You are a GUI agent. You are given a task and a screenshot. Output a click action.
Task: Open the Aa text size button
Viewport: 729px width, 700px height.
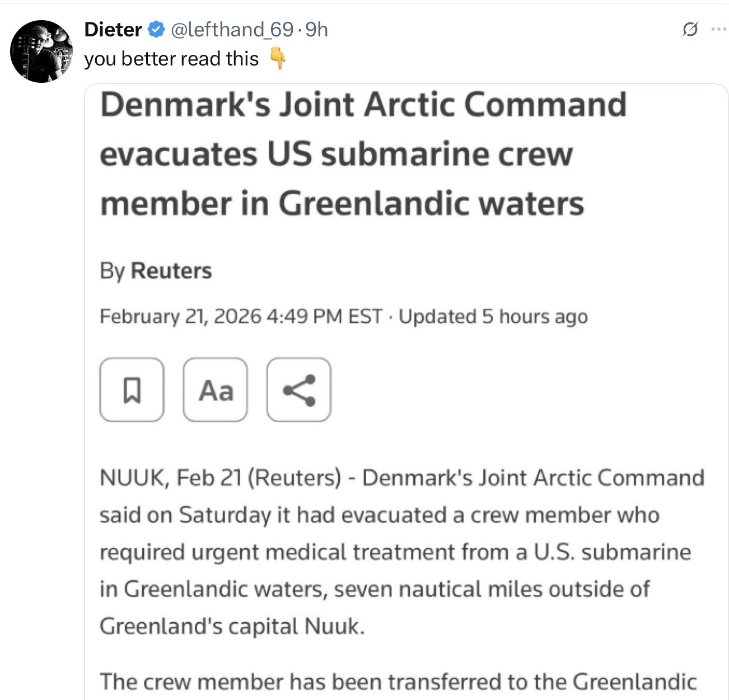216,389
